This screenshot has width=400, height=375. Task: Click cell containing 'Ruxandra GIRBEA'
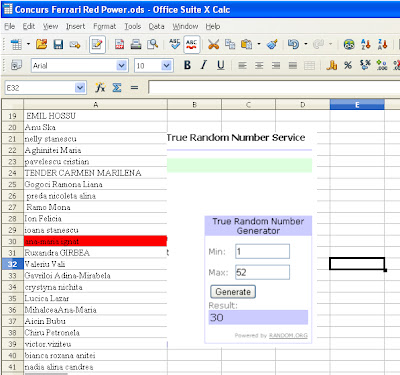tap(95, 253)
